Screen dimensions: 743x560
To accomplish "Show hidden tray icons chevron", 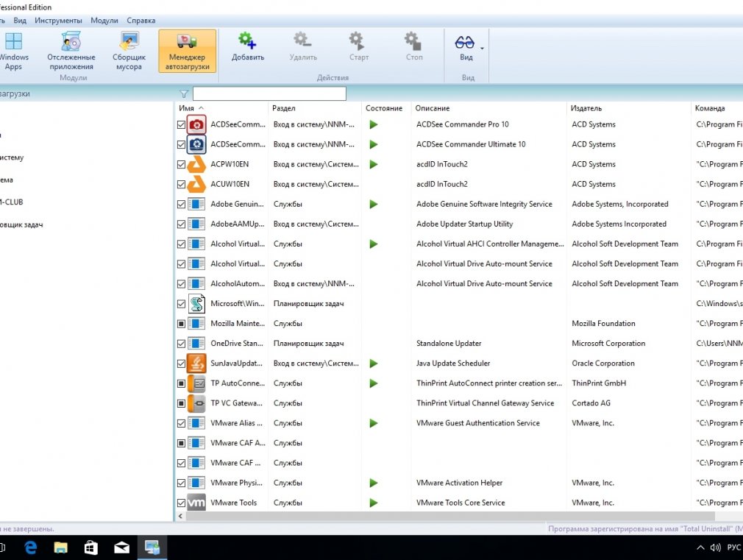I will [x=700, y=547].
